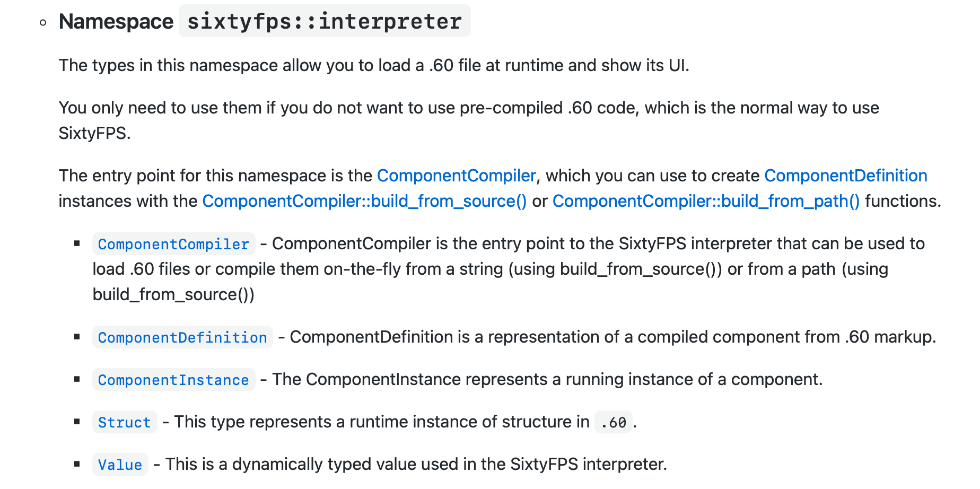Click the square bullet beside the ComponentDefinition item
Image resolution: width=980 pixels, height=489 pixels.
[77, 337]
